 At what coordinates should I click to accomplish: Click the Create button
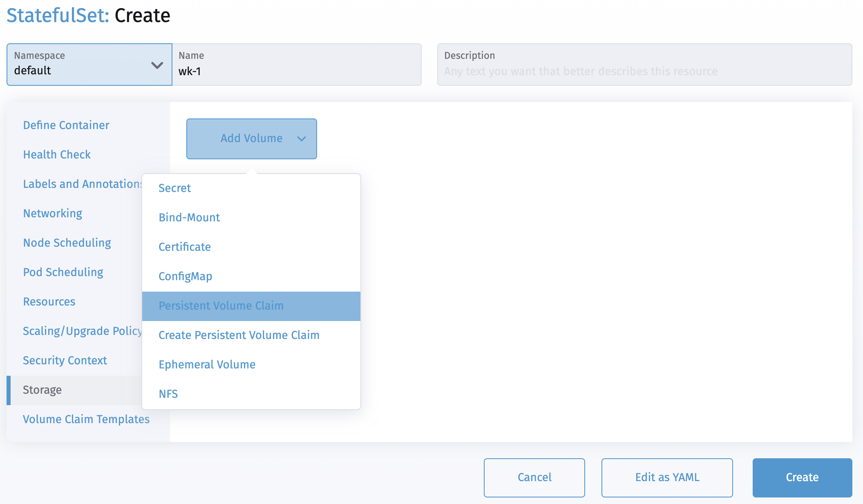point(801,477)
